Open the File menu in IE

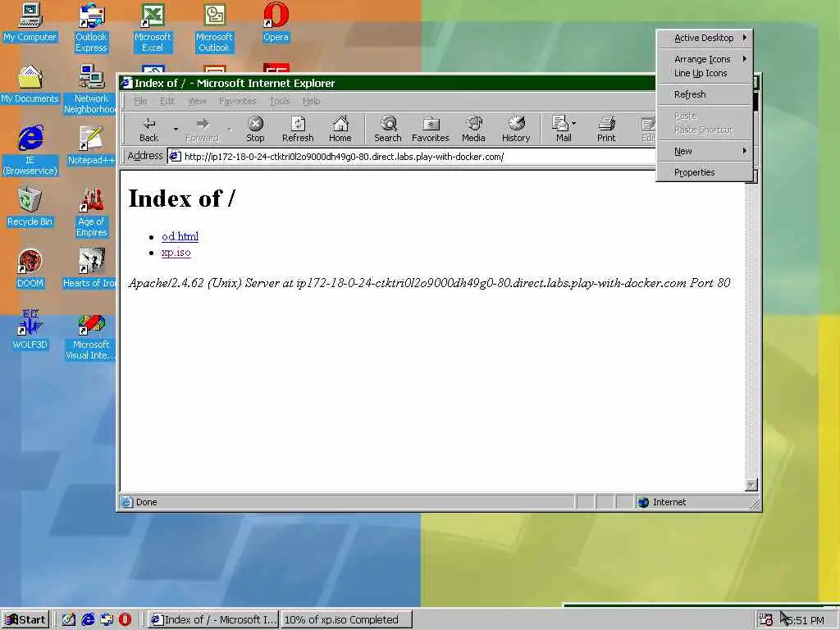[140, 101]
